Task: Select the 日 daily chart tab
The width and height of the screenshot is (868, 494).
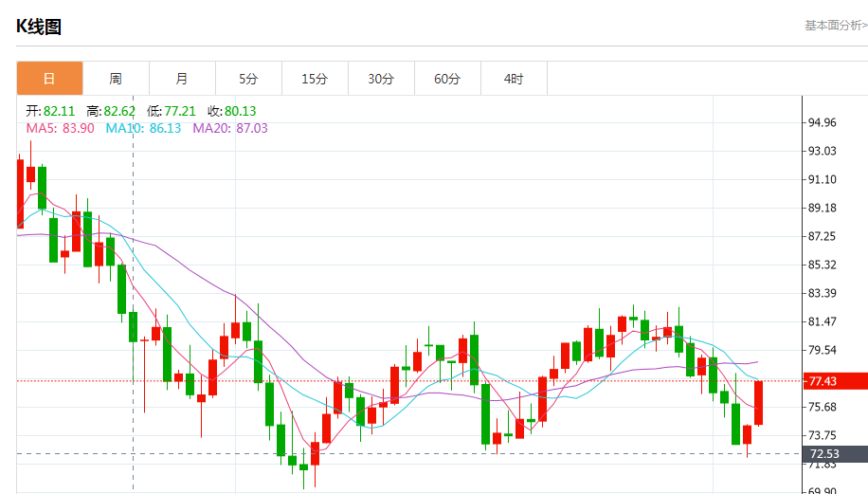Action: coord(49,79)
